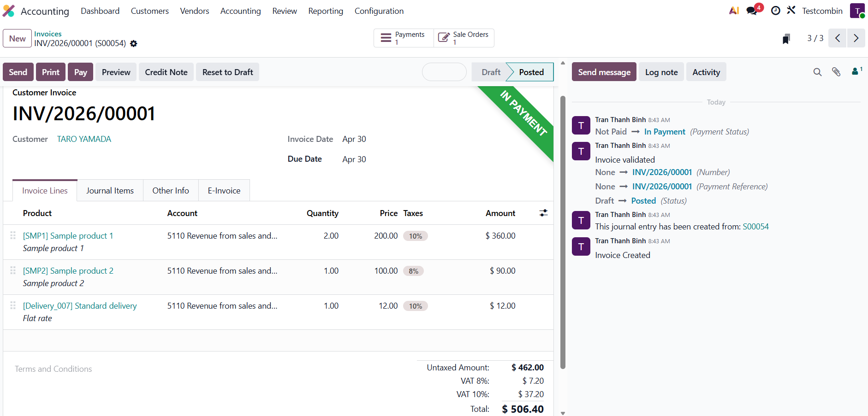Click the Posted status stage

531,72
